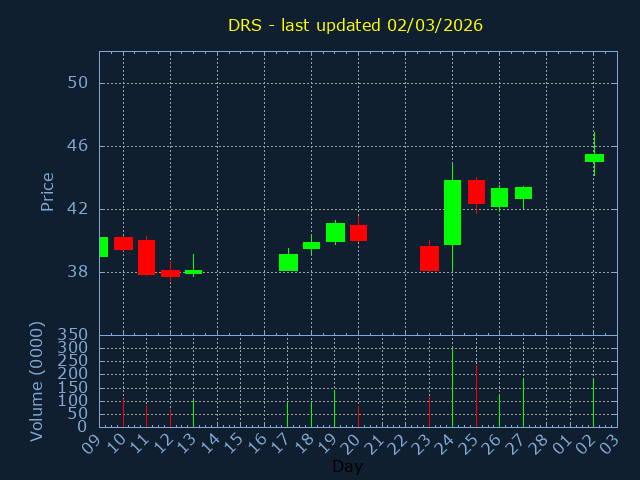Click the red volume bar on day 11

tap(146, 415)
